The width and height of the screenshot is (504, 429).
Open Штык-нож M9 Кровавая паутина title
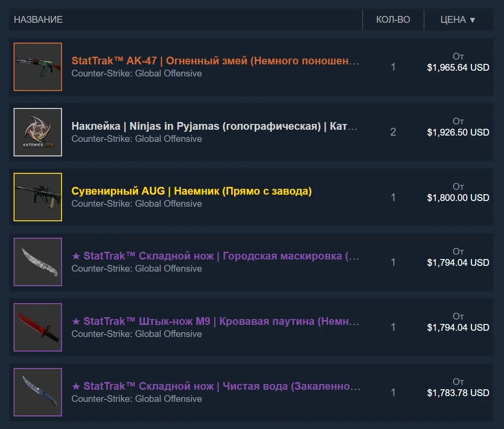[215, 321]
